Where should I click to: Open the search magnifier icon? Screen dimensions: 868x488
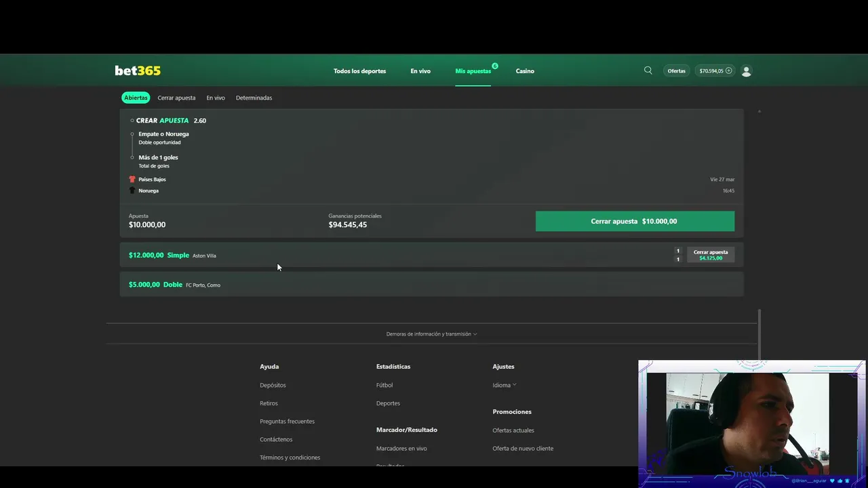[648, 70]
